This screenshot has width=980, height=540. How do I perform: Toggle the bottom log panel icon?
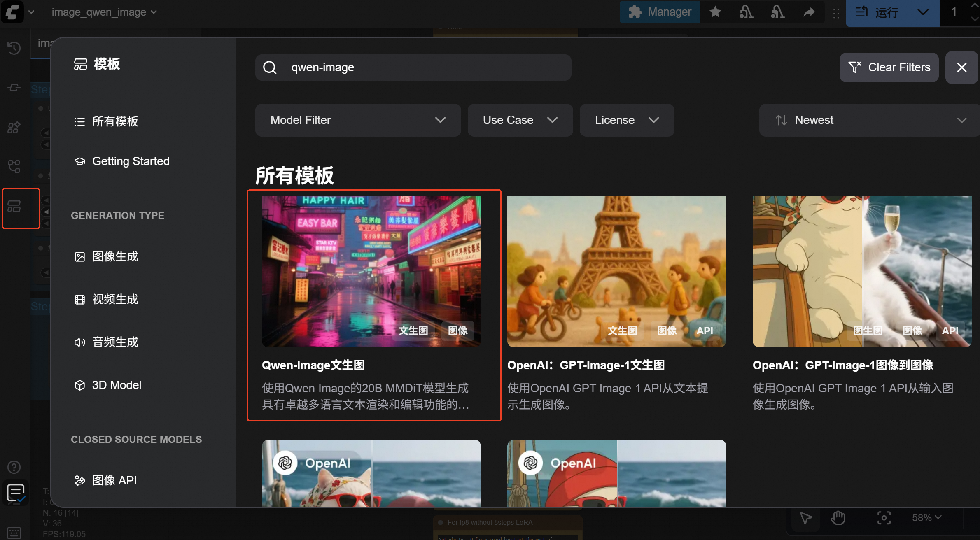16,492
